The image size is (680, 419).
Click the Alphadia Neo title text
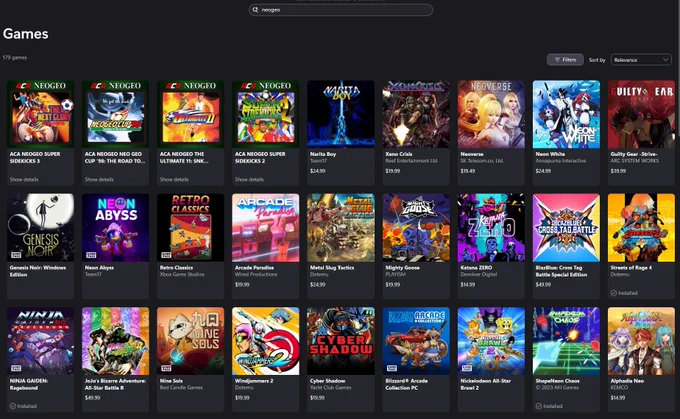click(x=627, y=381)
